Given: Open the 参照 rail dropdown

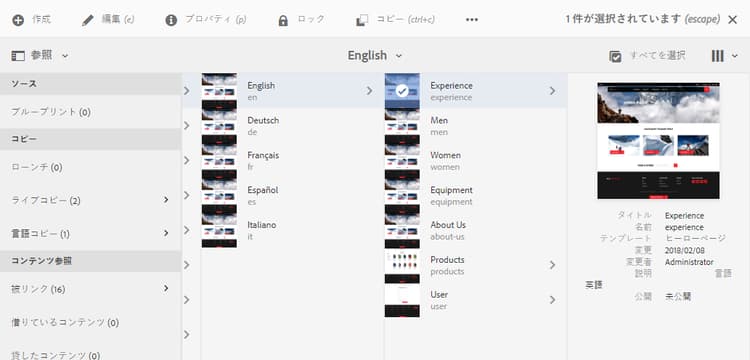Looking at the screenshot, I should pos(65,56).
